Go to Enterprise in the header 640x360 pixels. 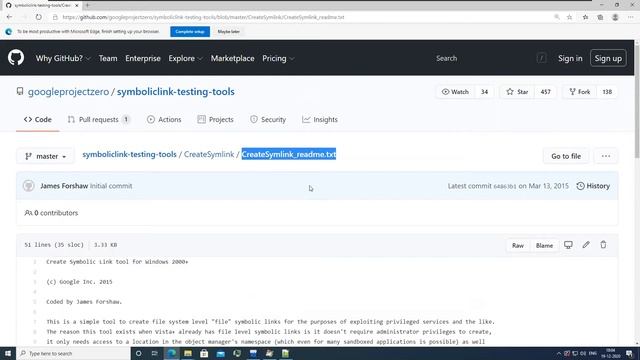pos(143,58)
